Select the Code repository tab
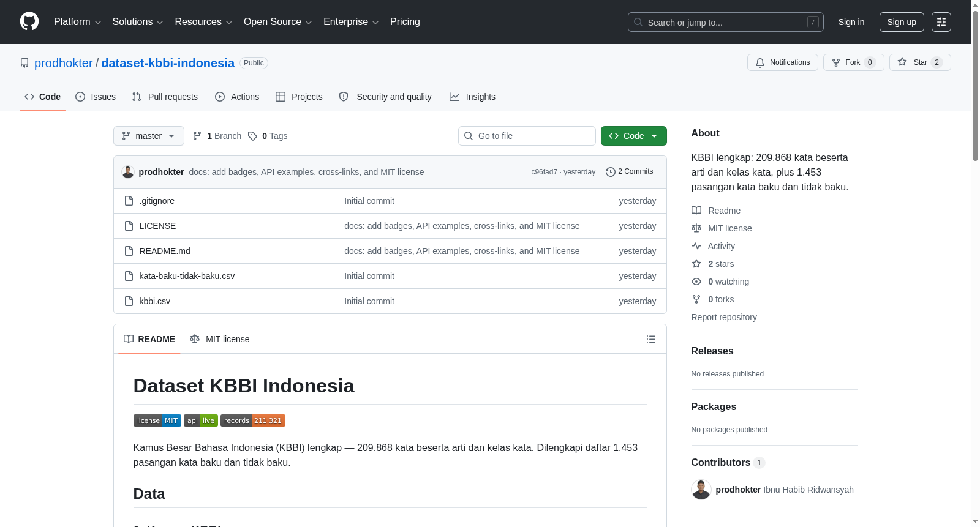The width and height of the screenshot is (980, 527). (x=43, y=97)
